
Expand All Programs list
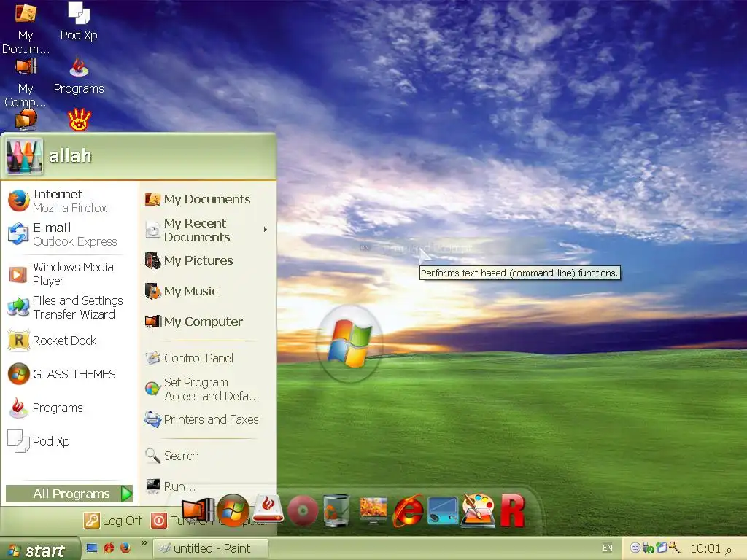click(x=69, y=494)
